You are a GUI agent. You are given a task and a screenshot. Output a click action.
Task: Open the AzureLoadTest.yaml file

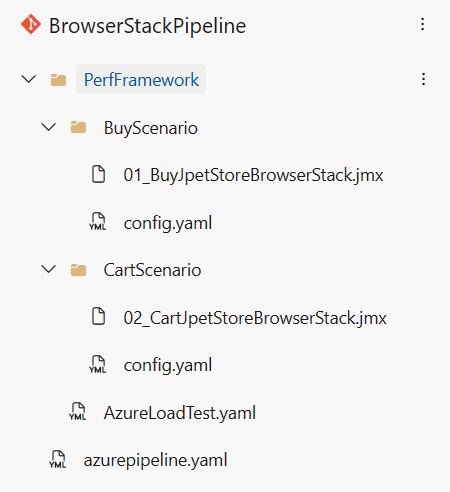pos(180,413)
